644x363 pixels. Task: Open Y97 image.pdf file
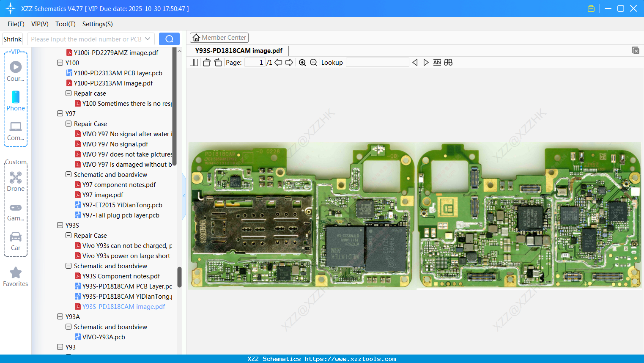point(99,195)
